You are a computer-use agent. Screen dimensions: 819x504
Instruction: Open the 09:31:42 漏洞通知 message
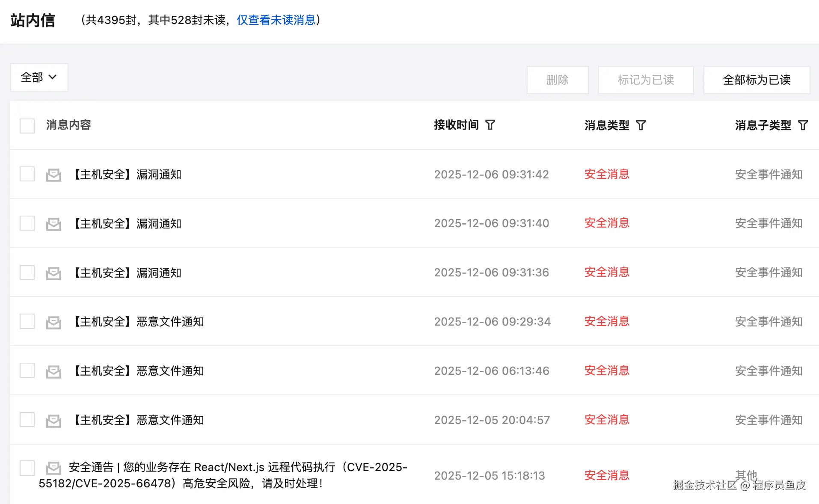point(128,175)
